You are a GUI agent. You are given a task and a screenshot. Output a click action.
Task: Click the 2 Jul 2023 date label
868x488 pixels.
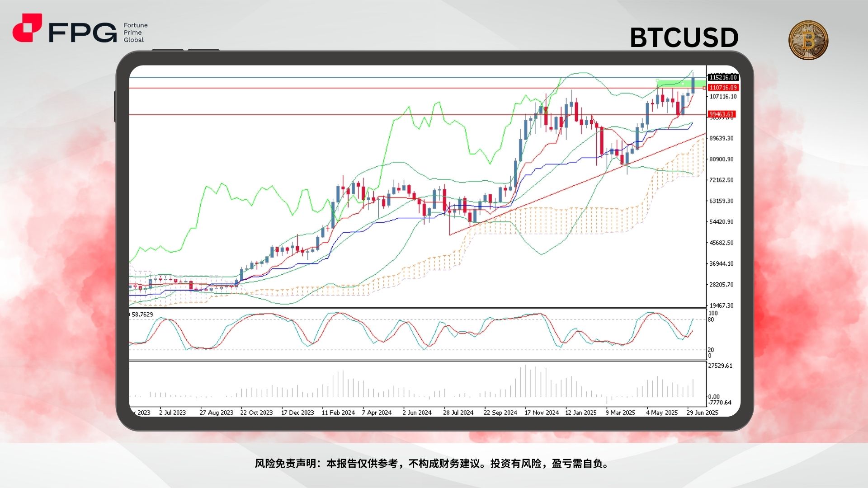click(172, 413)
